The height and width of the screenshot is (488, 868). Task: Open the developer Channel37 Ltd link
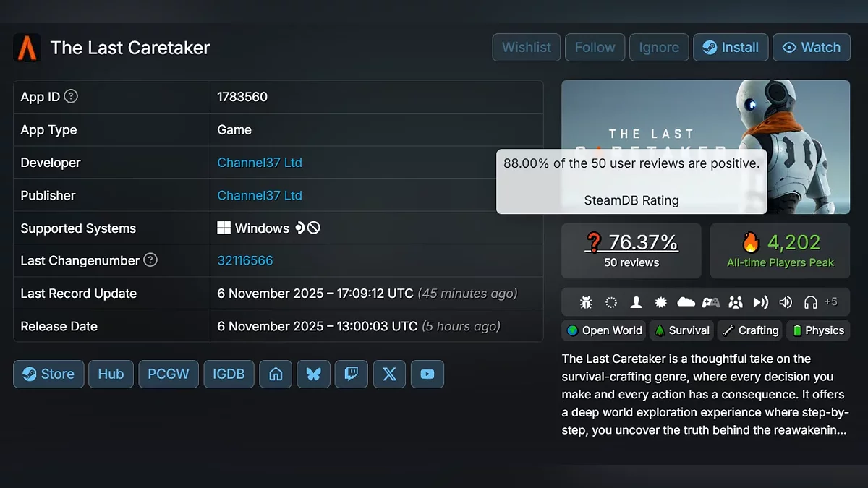[x=260, y=163]
